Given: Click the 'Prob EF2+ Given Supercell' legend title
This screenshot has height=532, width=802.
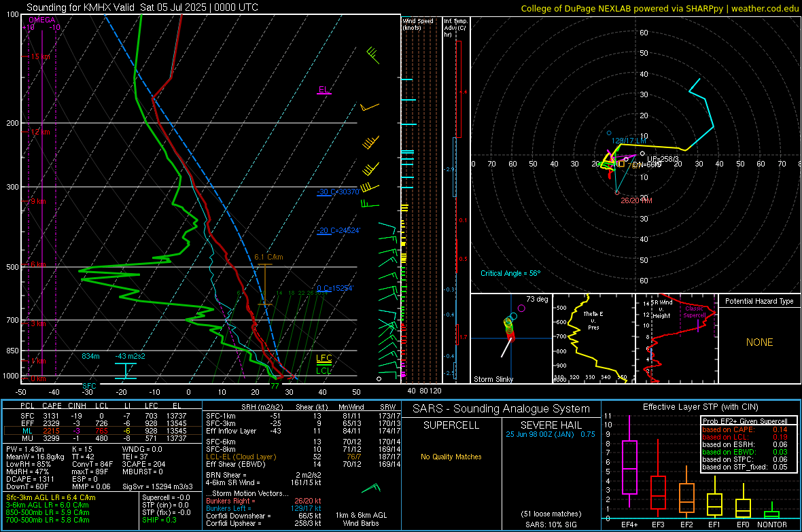Looking at the screenshot, I should tap(744, 421).
